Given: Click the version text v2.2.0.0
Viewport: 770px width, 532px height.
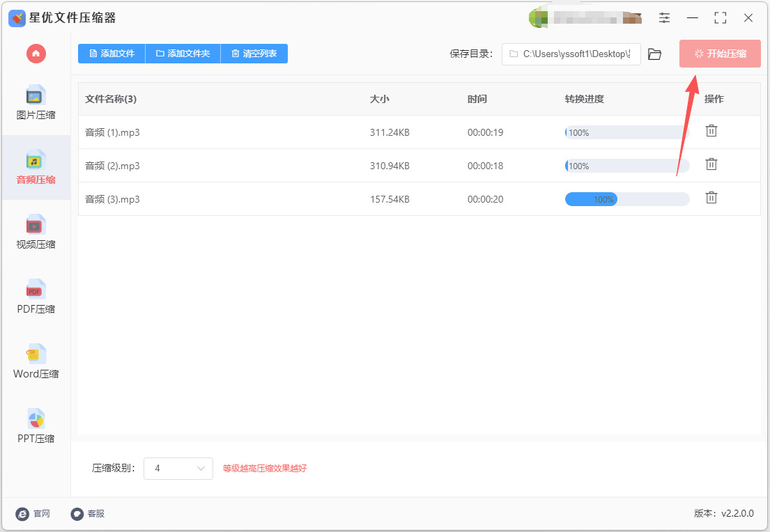Looking at the screenshot, I should tap(737, 513).
